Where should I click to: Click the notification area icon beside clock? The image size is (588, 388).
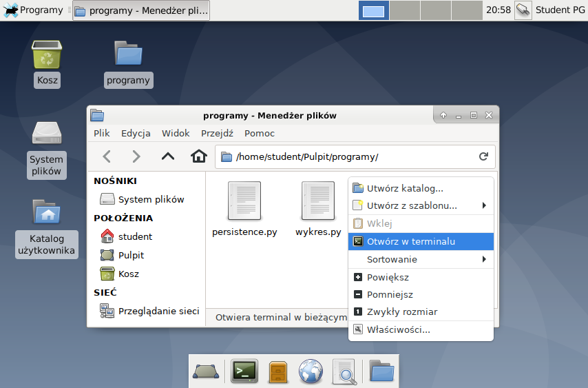coord(523,10)
